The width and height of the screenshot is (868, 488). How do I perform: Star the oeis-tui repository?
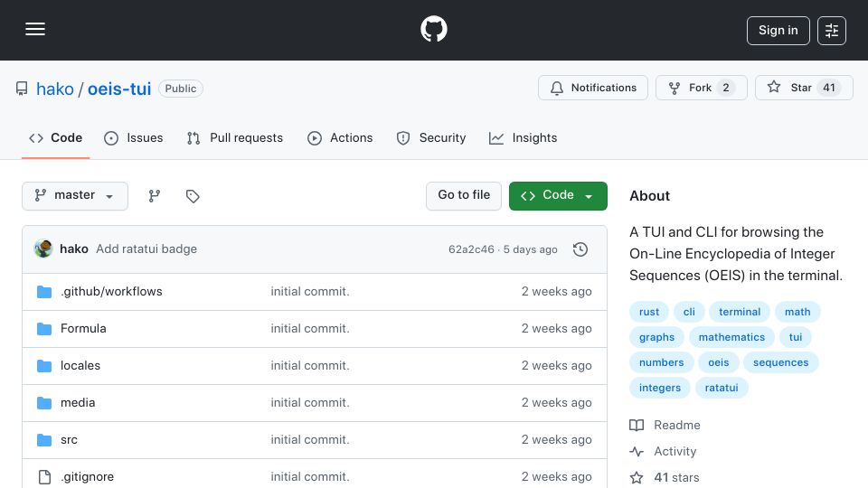point(804,88)
